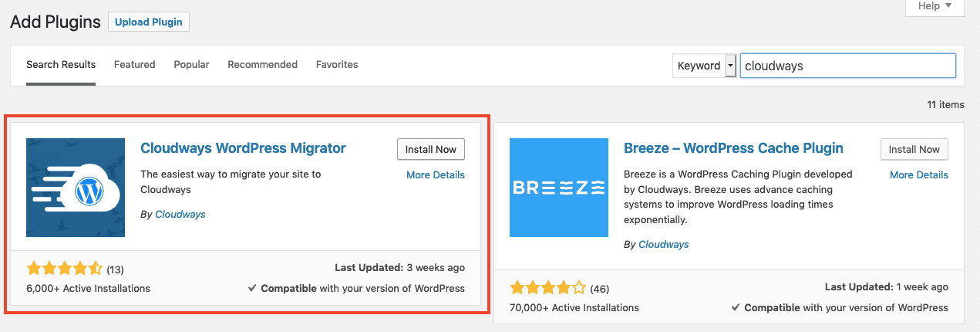Open More Details for Cloudways WordPress Migrator
The width and height of the screenshot is (980, 332).
pos(436,175)
